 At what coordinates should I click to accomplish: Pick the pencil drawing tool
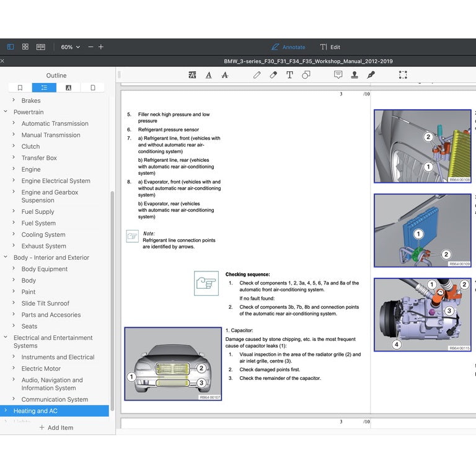tap(257, 74)
